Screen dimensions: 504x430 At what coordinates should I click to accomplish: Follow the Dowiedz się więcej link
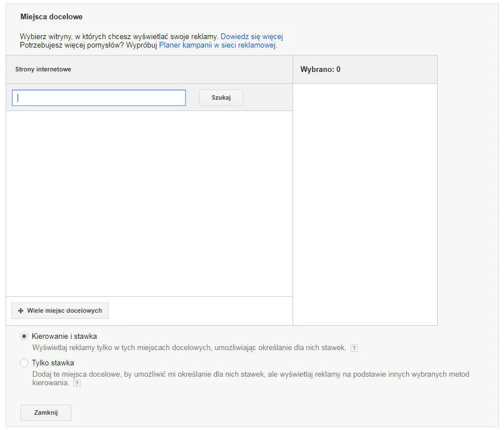click(251, 36)
